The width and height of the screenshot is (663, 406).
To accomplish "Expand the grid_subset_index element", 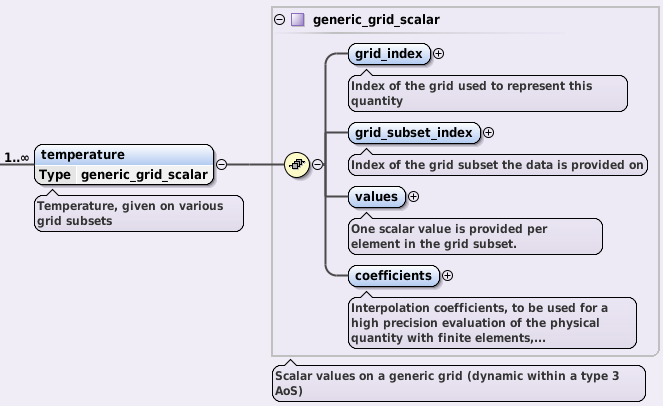I will click(488, 132).
